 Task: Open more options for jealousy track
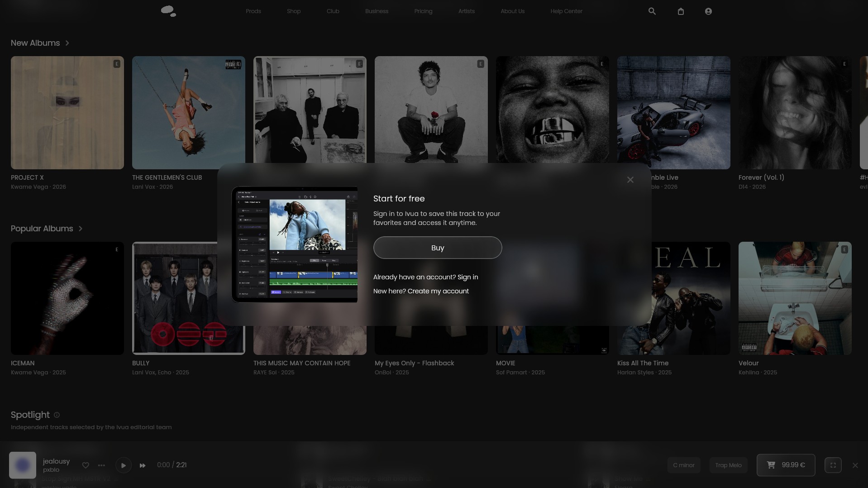pos(101,465)
